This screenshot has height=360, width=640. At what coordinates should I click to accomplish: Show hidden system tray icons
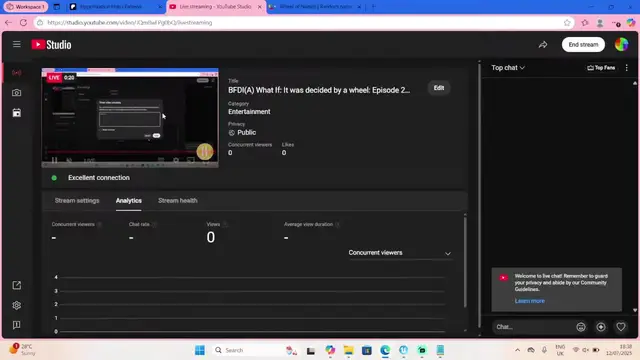tap(517, 350)
